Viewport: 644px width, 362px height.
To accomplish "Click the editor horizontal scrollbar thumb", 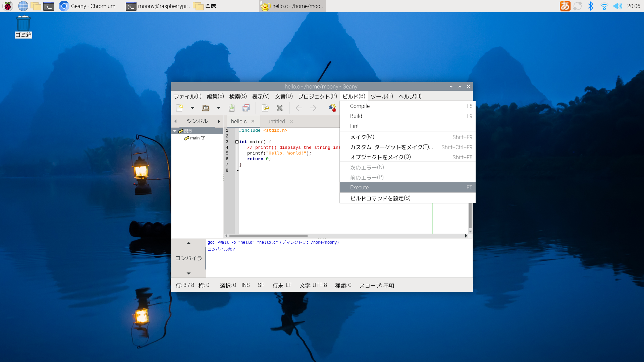I will (268, 236).
